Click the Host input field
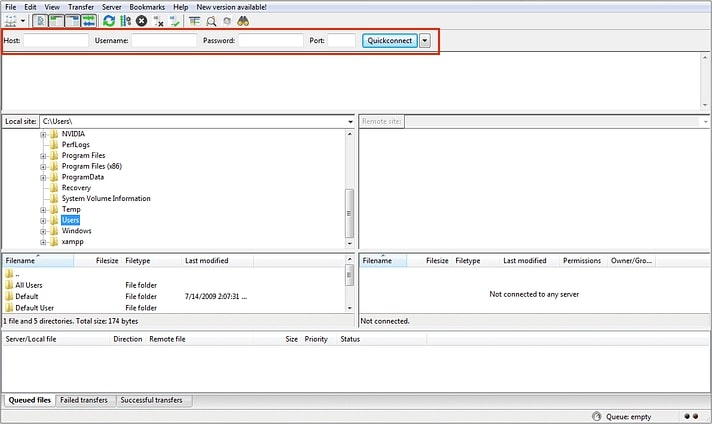712x424 pixels. tap(56, 40)
